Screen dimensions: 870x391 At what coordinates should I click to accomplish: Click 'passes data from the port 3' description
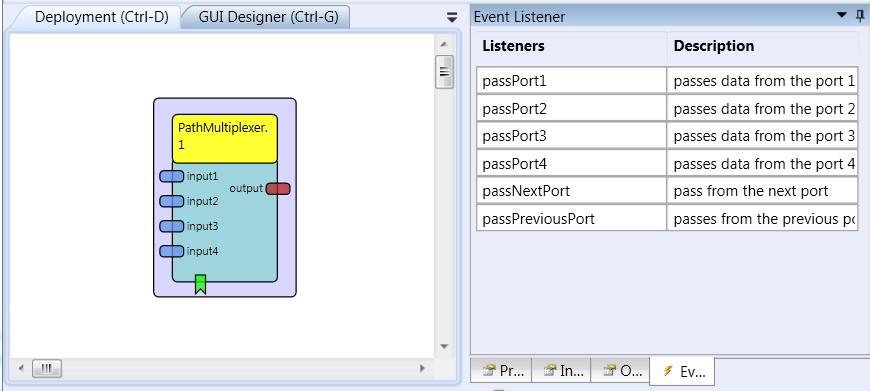[x=762, y=136]
